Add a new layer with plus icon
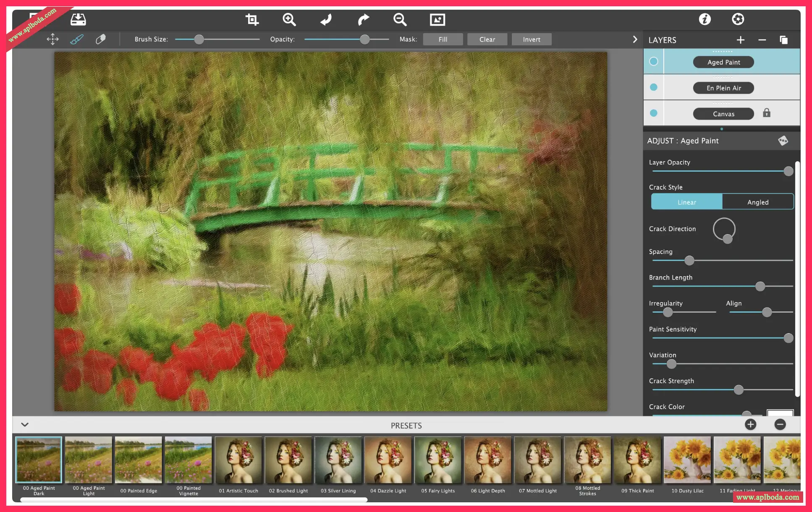This screenshot has height=512, width=812. [x=741, y=40]
